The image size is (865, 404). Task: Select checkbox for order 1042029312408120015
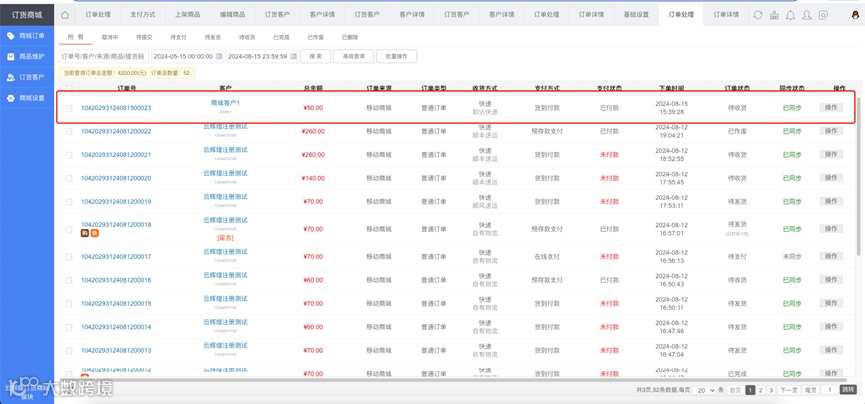(69, 304)
